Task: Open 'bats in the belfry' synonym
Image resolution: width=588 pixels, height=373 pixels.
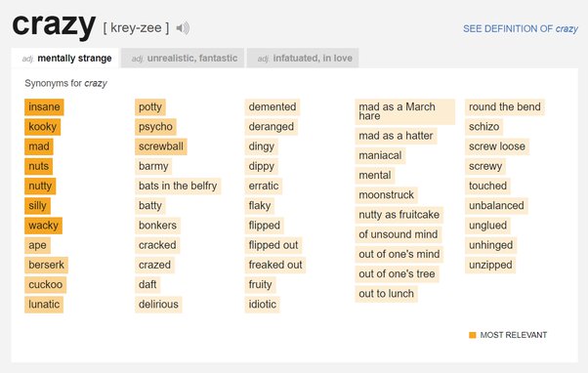Action: click(x=178, y=186)
